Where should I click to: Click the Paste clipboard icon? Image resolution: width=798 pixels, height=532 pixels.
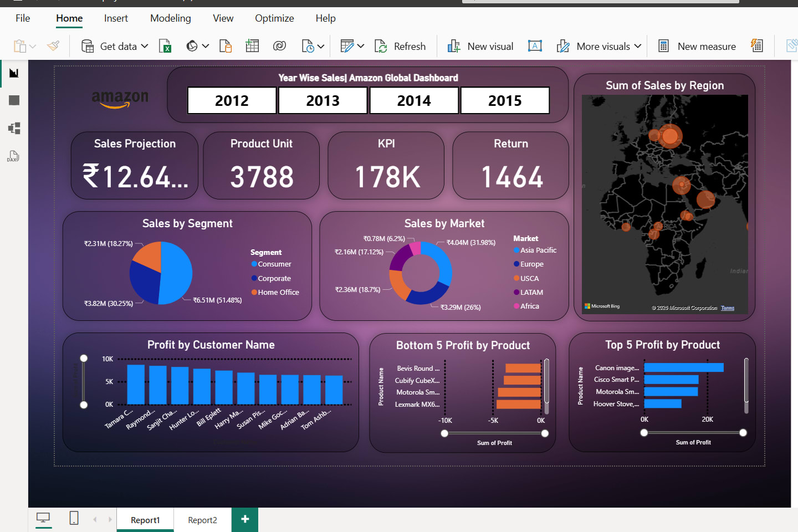coord(20,46)
